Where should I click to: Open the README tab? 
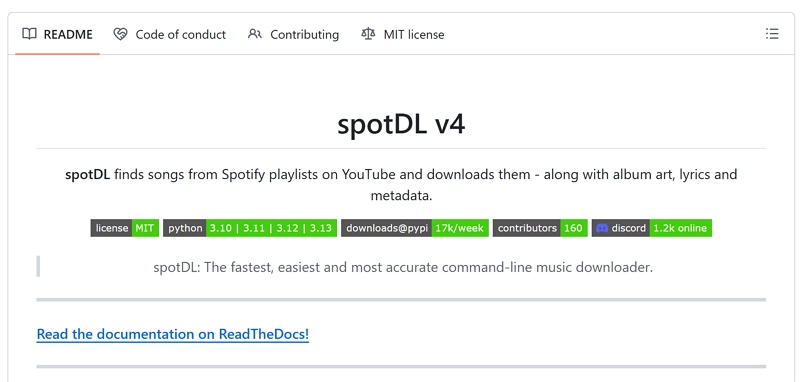pos(57,34)
